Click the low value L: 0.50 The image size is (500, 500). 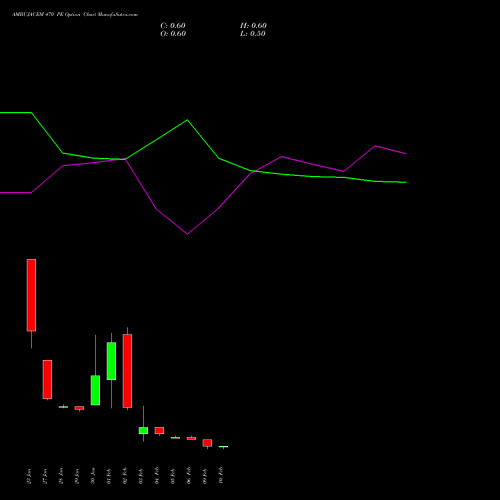point(253,34)
